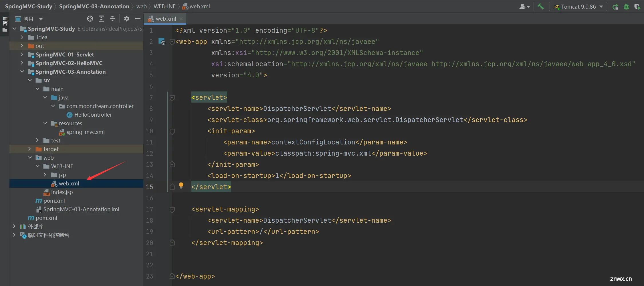
Task: Collapse the resources folder
Action: point(45,123)
